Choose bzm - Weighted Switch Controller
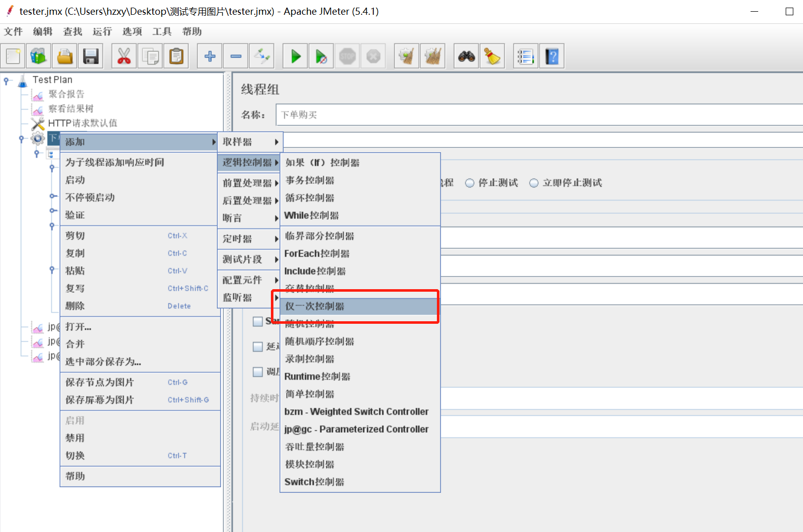Image resolution: width=803 pixels, height=532 pixels. (x=360, y=412)
